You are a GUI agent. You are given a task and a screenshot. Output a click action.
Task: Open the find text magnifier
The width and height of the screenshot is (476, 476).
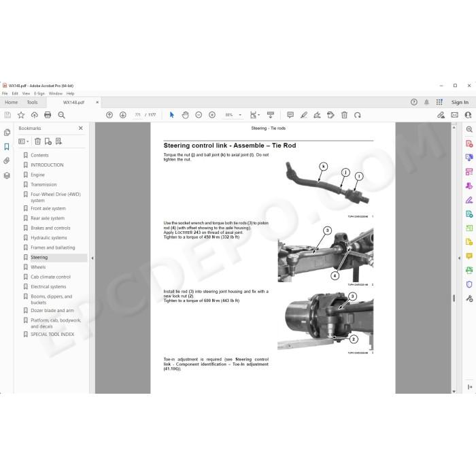tap(61, 115)
